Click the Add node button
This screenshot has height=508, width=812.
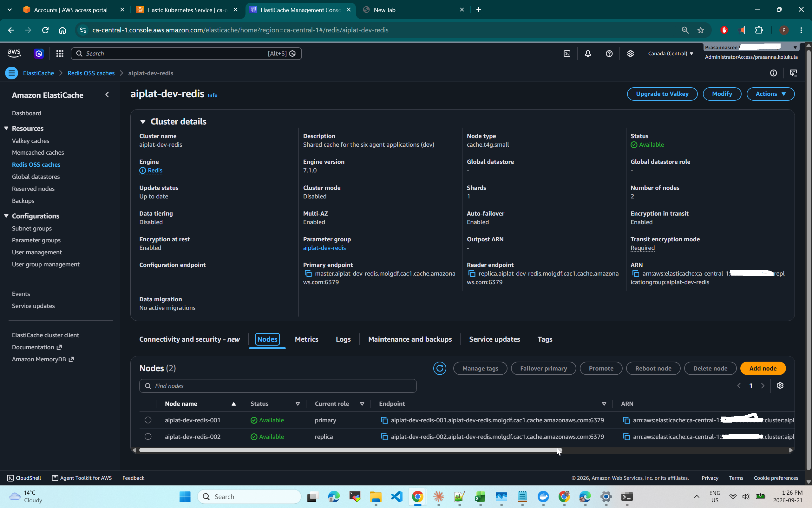(763, 368)
